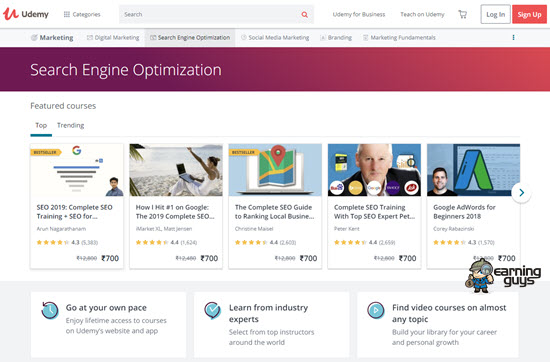
Task: Click play icon beside video courses
Action: pos(376,310)
